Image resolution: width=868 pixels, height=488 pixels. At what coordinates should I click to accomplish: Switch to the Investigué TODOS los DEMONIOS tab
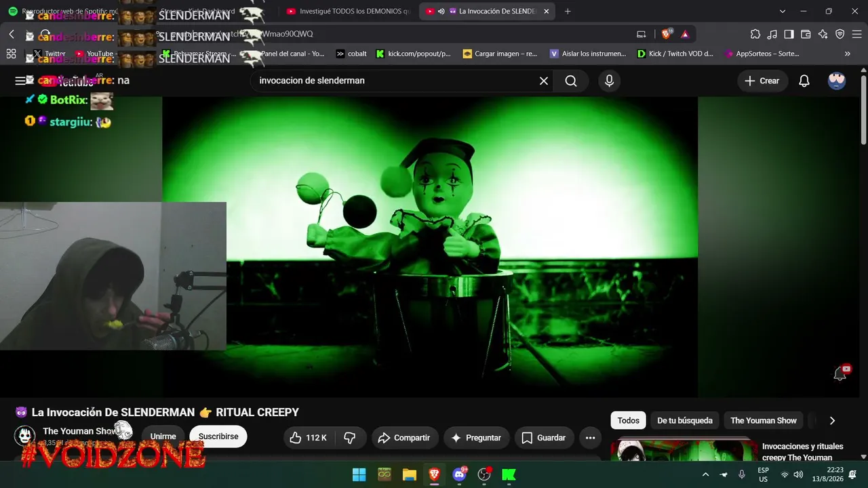click(349, 11)
